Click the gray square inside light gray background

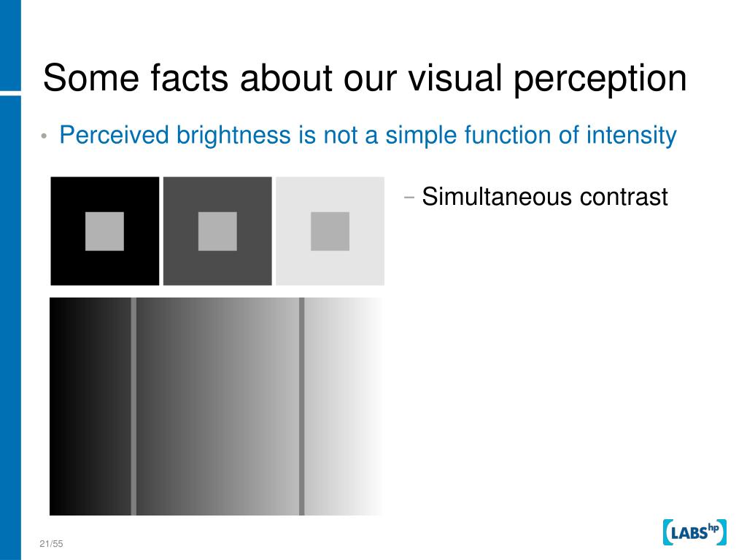point(330,231)
